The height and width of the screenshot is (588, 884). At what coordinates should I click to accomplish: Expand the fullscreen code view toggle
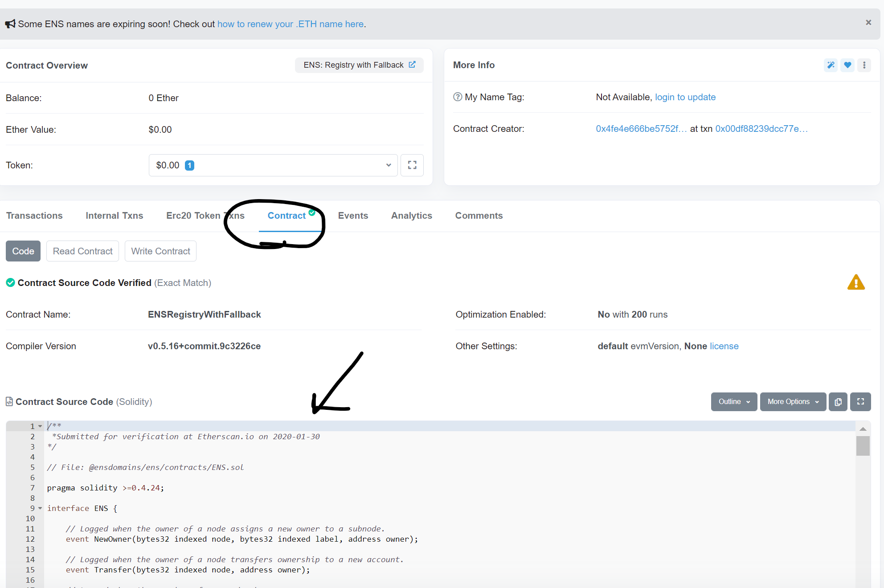point(861,401)
